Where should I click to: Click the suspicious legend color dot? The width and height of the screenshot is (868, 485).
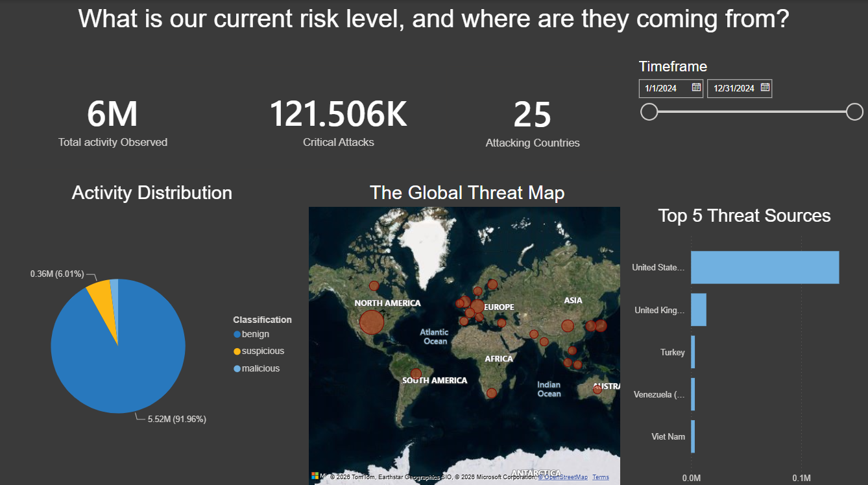point(237,351)
